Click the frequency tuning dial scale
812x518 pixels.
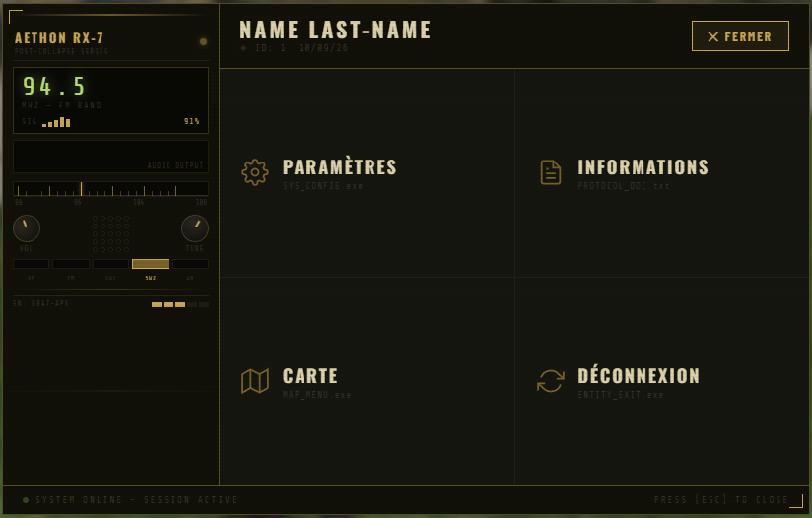point(110,188)
